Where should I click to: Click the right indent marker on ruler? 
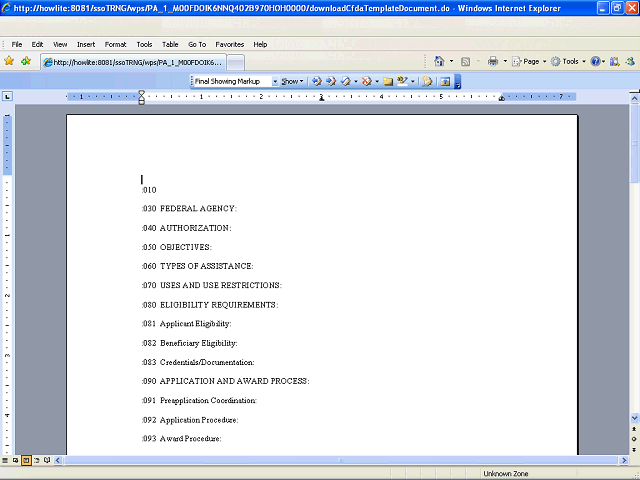pos(502,98)
